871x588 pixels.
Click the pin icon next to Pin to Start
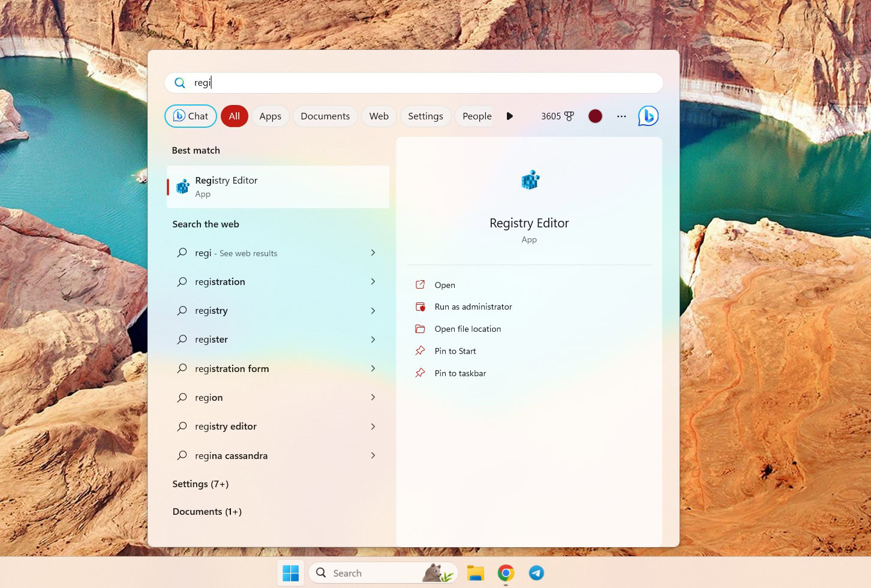[x=421, y=351]
